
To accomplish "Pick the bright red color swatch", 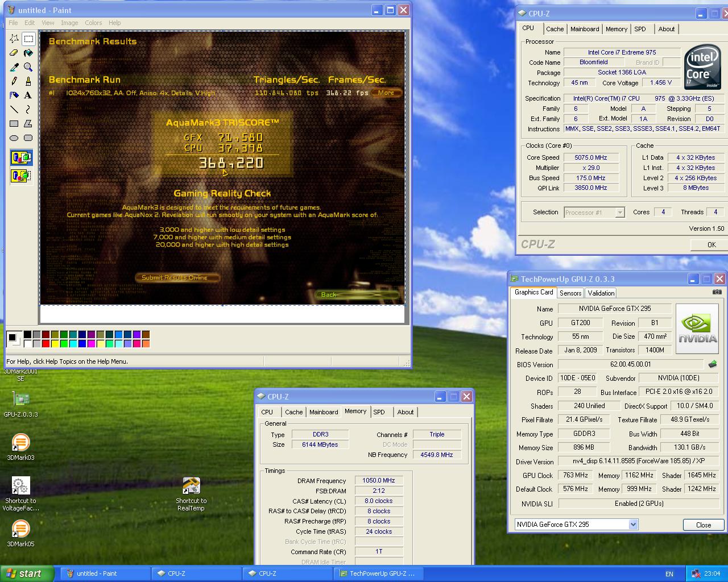I will pyautogui.click(x=47, y=343).
